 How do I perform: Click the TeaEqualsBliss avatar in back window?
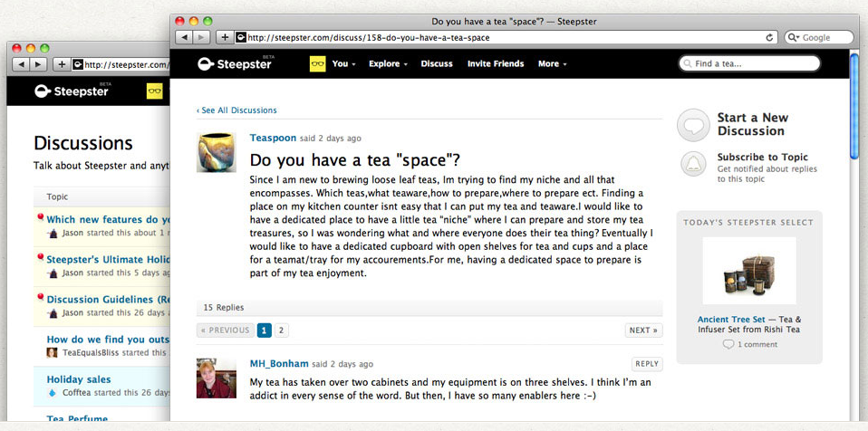[52, 352]
